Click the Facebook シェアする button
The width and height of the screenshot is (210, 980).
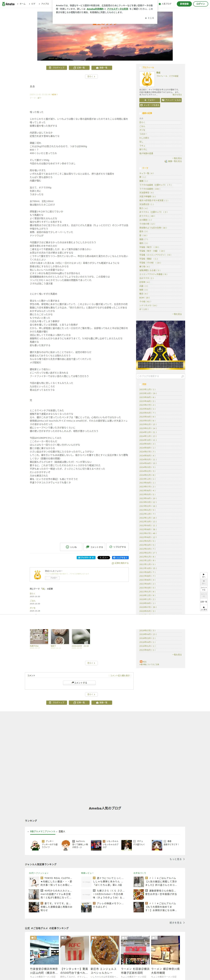point(120,558)
